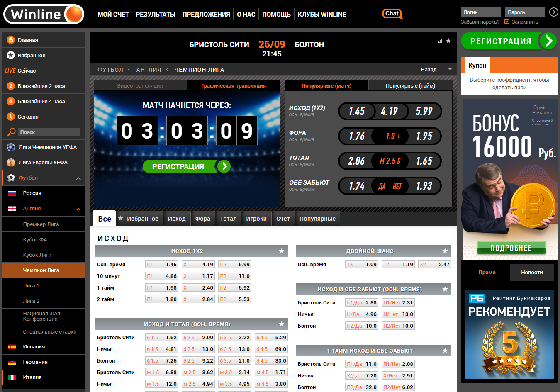
Task: Add match to favorites via header star
Action: (448, 41)
